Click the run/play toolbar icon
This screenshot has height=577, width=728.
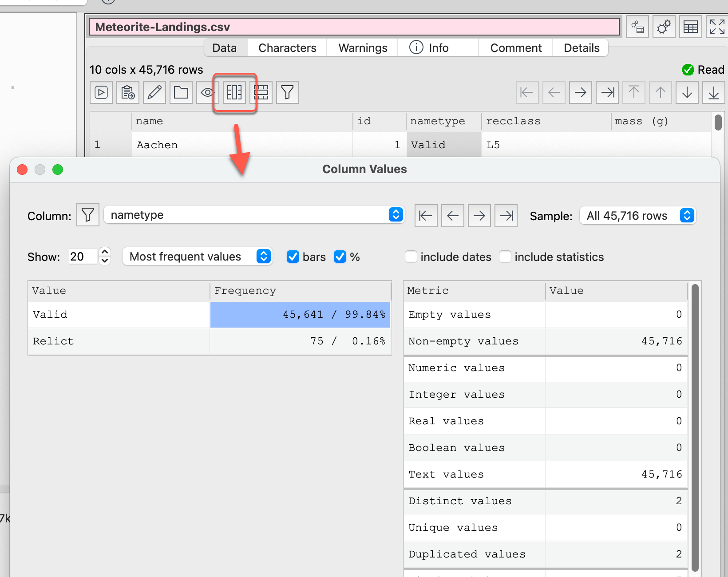pos(101,92)
